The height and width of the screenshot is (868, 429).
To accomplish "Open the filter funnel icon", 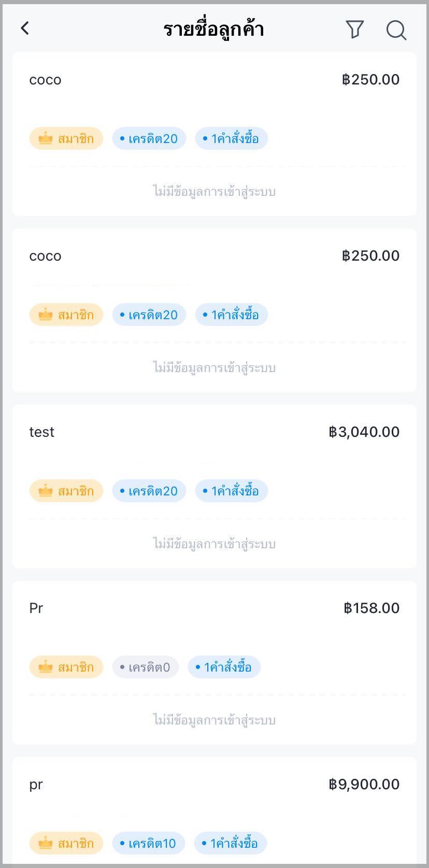I will pos(355,30).
